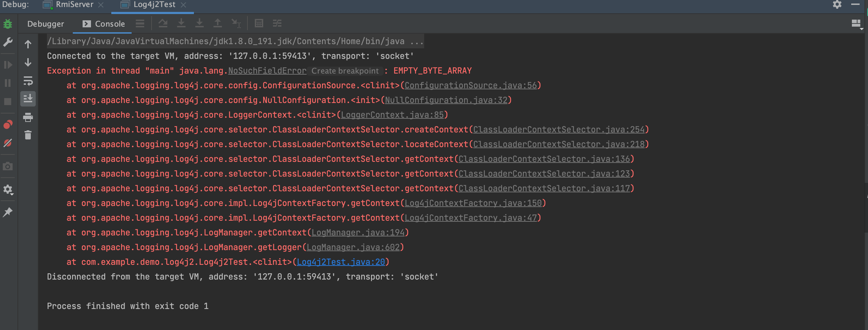This screenshot has width=868, height=330.
Task: Click the Force Step Into icon
Action: coord(199,23)
